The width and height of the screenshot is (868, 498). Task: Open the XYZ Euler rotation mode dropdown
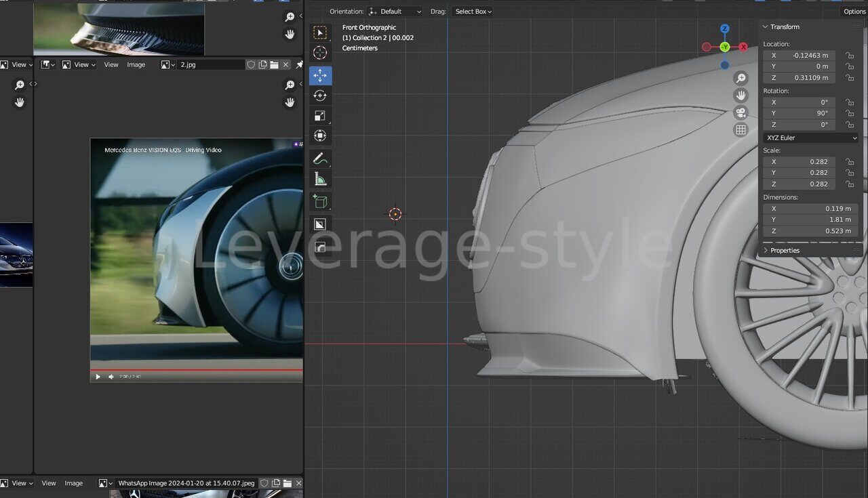[x=811, y=138]
